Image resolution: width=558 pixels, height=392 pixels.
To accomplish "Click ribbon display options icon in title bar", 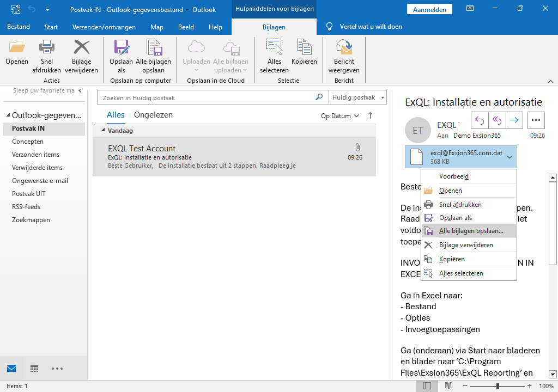I will pyautogui.click(x=470, y=9).
